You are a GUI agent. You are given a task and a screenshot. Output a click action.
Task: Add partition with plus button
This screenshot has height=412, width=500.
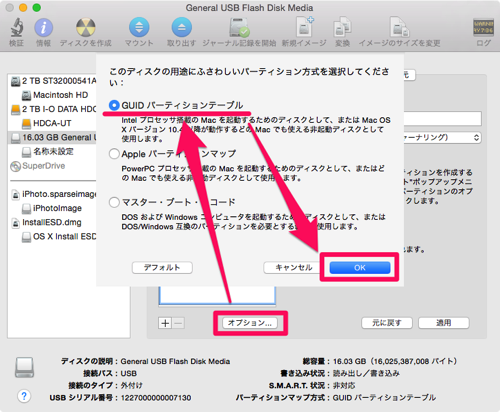pos(165,323)
